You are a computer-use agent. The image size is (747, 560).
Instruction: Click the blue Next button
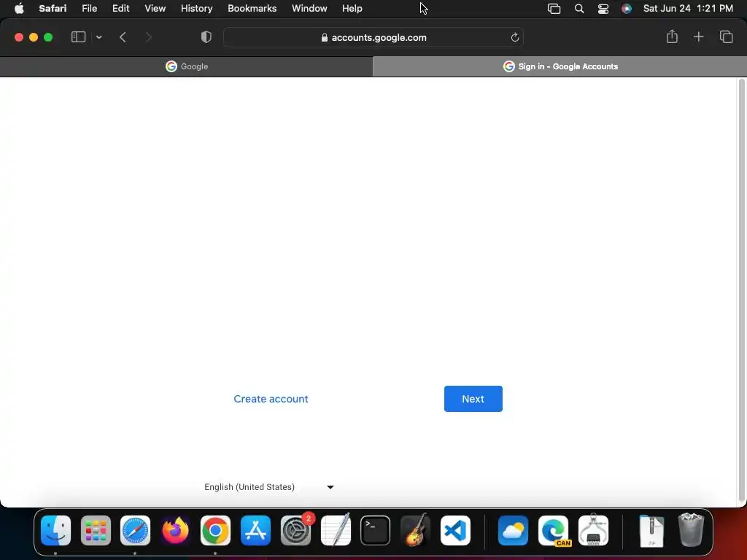pos(473,399)
